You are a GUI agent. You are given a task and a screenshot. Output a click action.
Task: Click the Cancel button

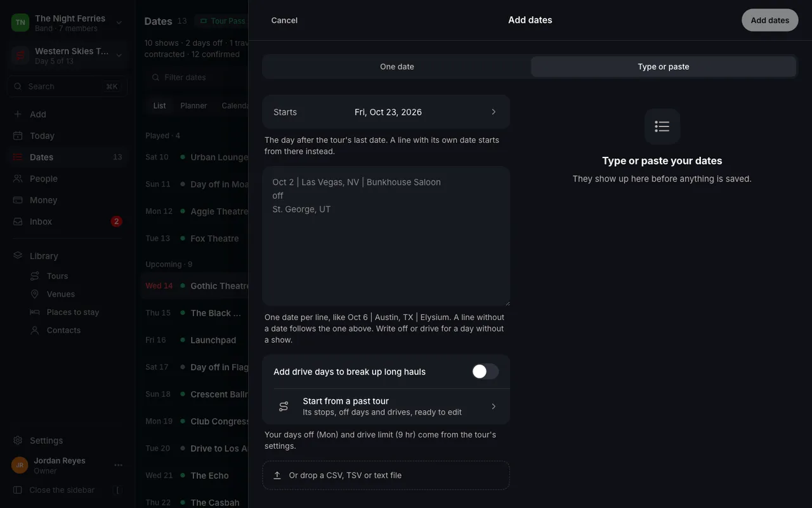click(284, 20)
